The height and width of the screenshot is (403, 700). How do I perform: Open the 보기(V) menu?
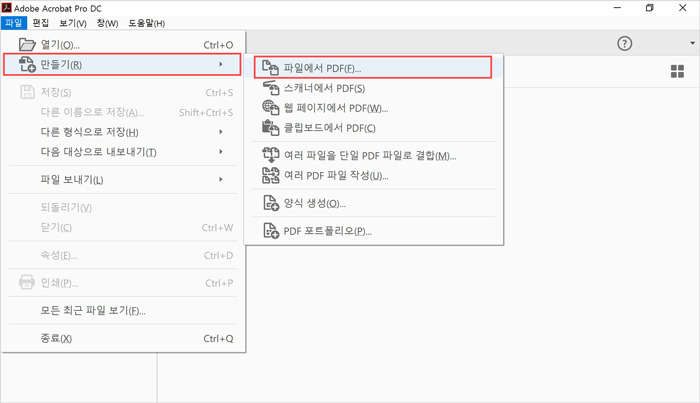pyautogui.click(x=73, y=23)
